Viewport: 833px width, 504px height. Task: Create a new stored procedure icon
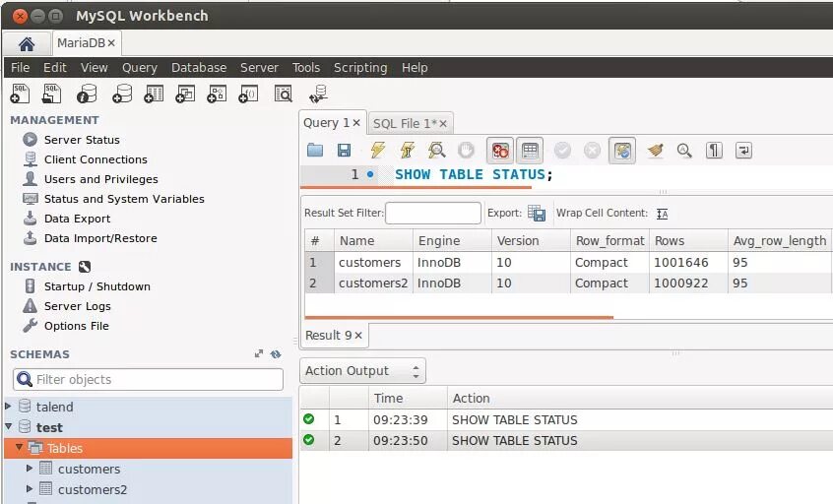pyautogui.click(x=217, y=94)
